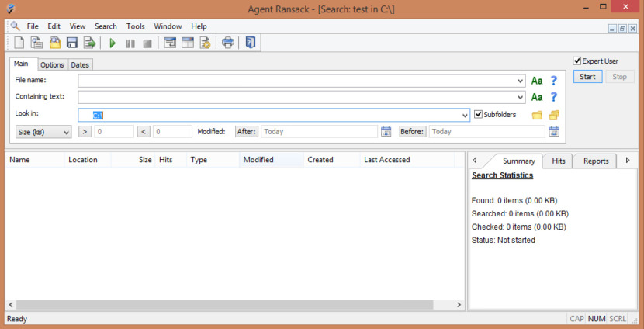Click the Print icon in the toolbar
Screen dimensions: 644x329
click(227, 43)
